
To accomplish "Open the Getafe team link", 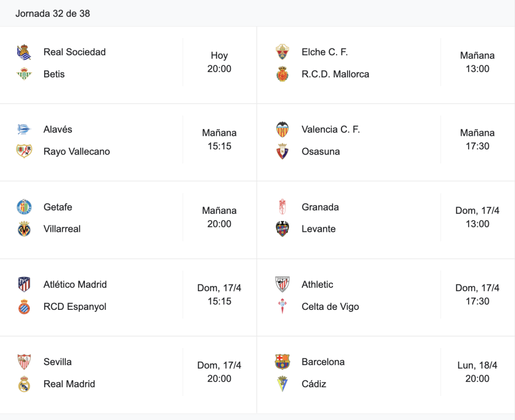I will (58, 207).
